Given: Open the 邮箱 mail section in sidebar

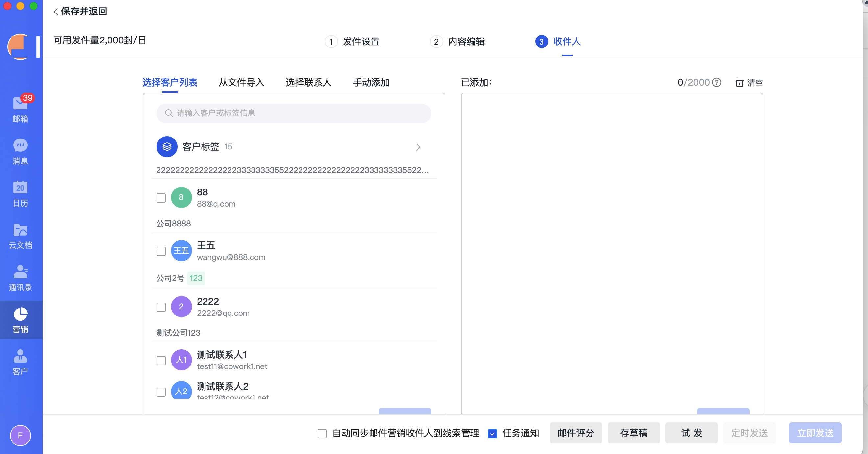Looking at the screenshot, I should click(20, 108).
